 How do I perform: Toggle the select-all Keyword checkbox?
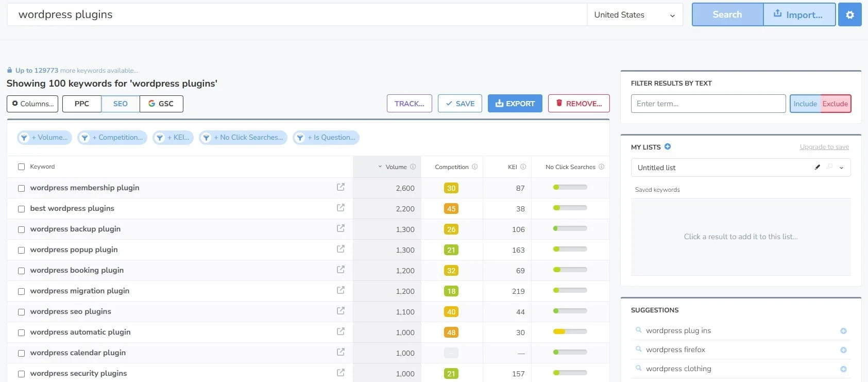point(21,167)
